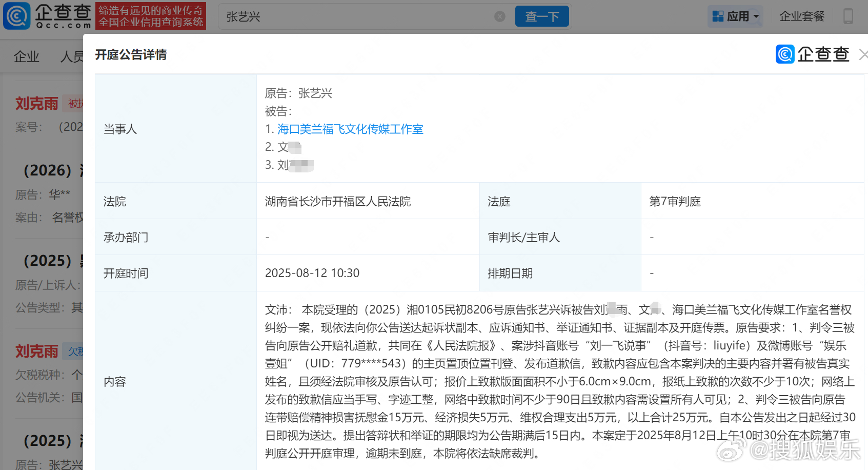Click the Qcc.com logo in the header

tap(48, 16)
